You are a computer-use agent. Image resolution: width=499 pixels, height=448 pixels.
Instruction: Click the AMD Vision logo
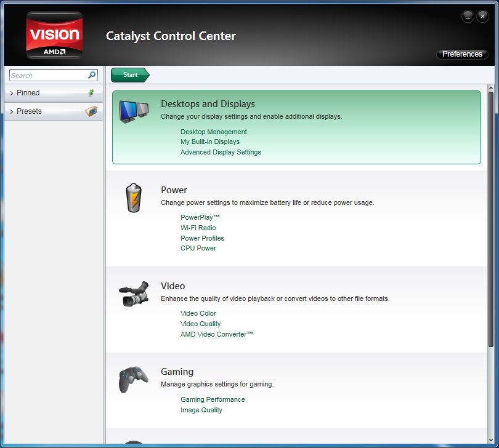54,35
